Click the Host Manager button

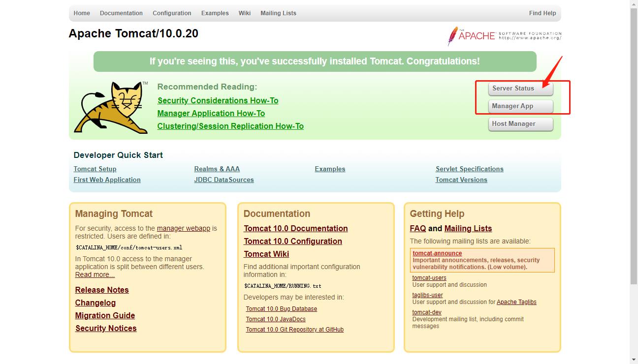coord(521,124)
